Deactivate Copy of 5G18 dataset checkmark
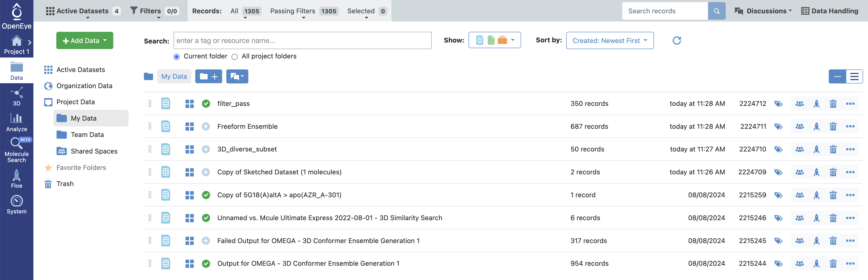This screenshot has height=280, width=868. point(206,195)
